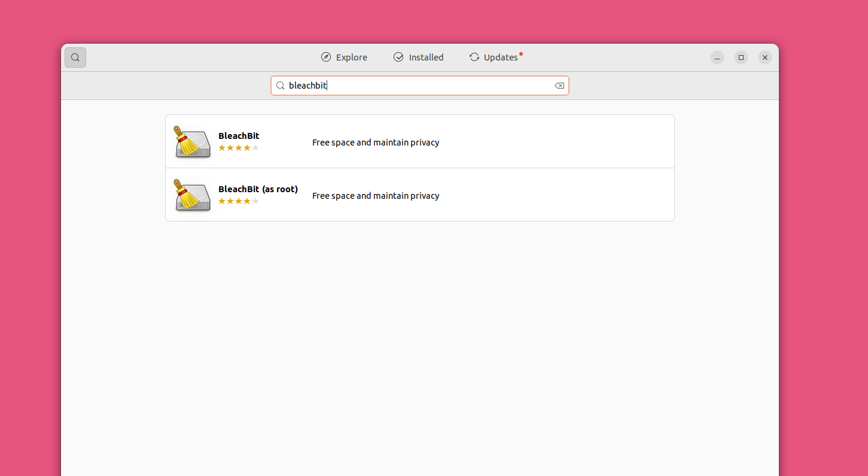Select the BleachBit result title
Image resolution: width=868 pixels, height=476 pixels.
(239, 136)
